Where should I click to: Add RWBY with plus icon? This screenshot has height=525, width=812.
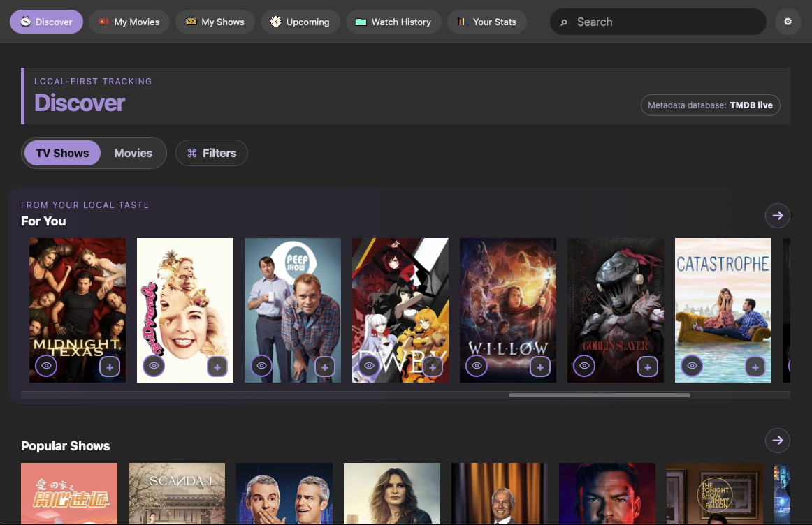pyautogui.click(x=433, y=367)
